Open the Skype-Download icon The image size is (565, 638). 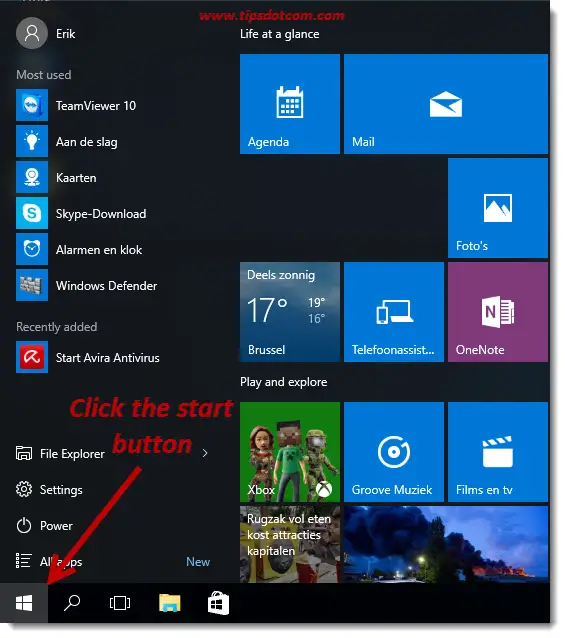point(32,213)
